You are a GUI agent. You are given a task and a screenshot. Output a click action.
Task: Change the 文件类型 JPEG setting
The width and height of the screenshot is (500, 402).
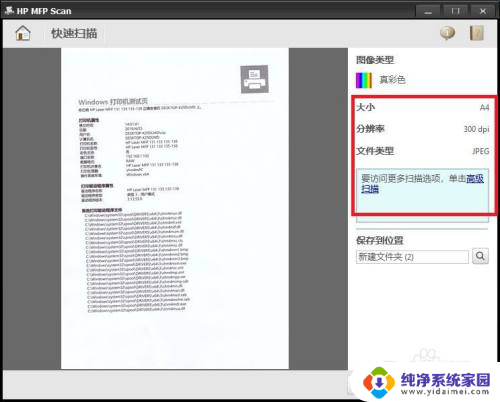coord(422,151)
